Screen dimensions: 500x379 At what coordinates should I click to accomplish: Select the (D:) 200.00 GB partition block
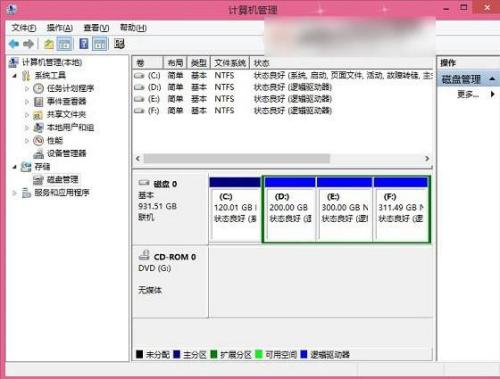290,209
